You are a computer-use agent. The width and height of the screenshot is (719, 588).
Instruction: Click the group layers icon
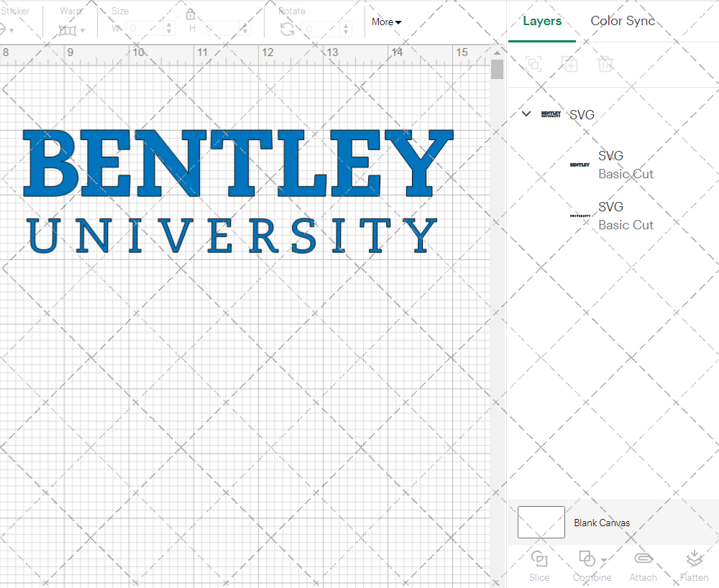(x=534, y=64)
